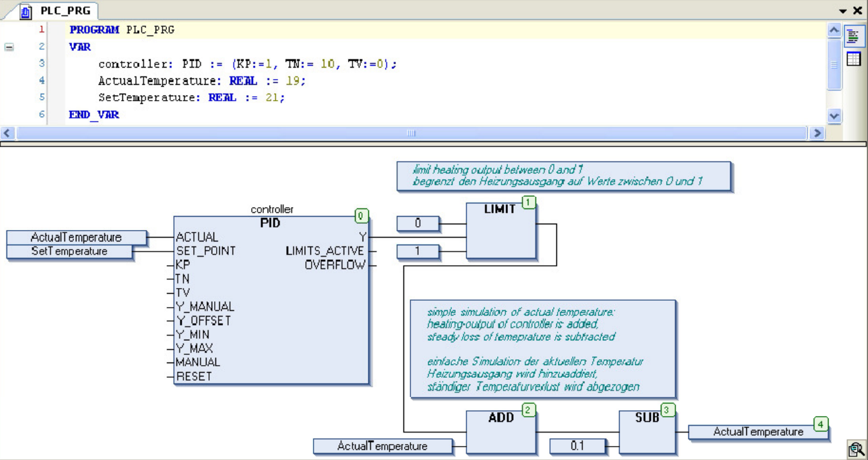868x460 pixels.
Task: Select the PID function block title
Action: pos(270,224)
